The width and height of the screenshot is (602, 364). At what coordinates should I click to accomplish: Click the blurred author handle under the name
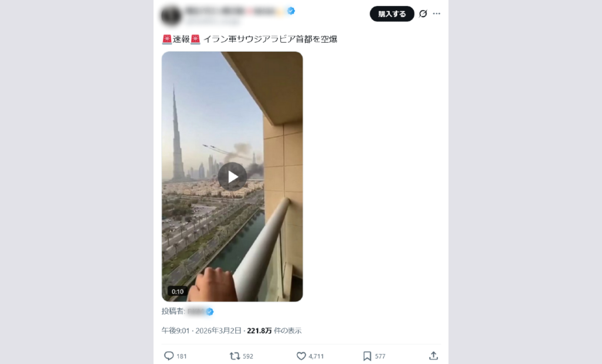(212, 21)
